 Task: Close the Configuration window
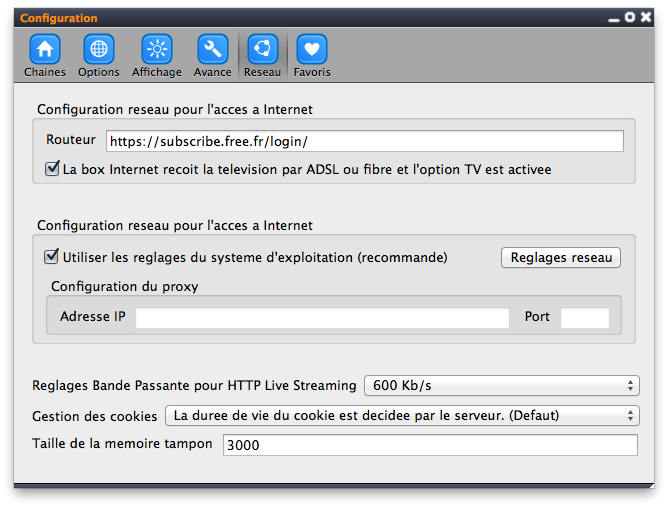coord(646,17)
